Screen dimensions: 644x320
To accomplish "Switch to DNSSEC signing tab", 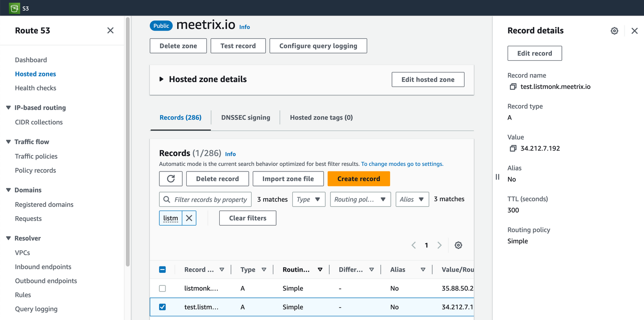I will point(246,118).
